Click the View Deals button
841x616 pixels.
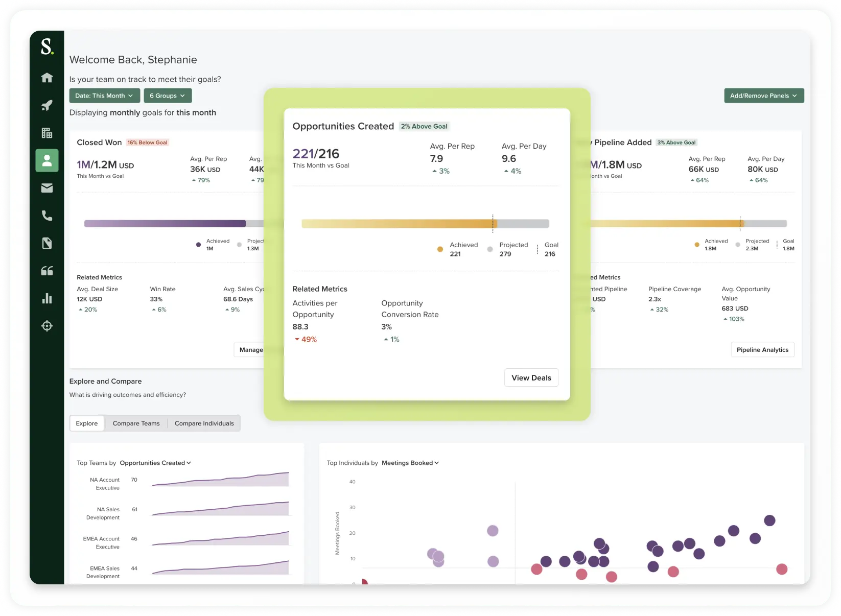(531, 377)
